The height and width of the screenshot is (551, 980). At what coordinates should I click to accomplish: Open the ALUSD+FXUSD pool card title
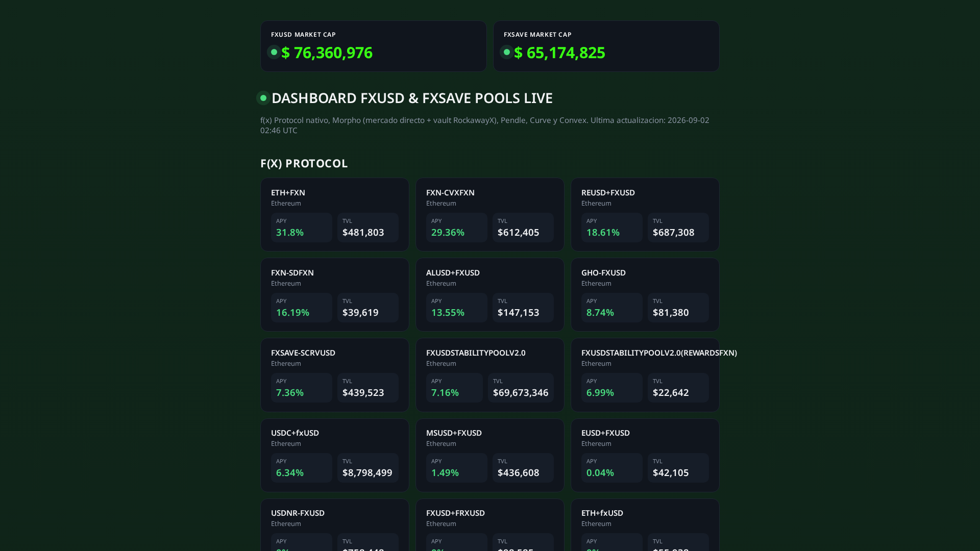click(x=453, y=272)
